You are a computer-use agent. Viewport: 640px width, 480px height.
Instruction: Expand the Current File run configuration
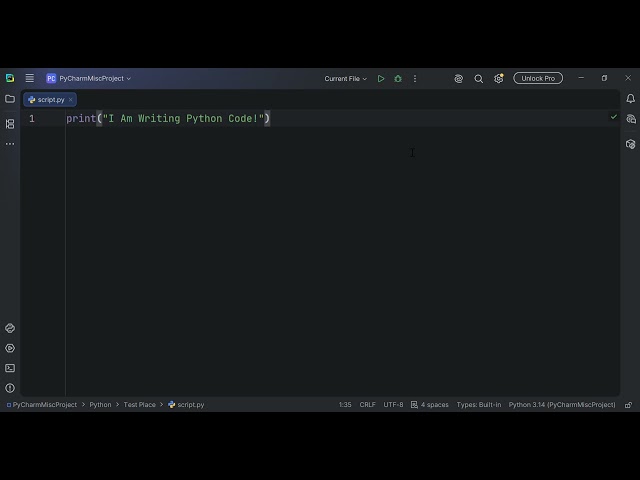pyautogui.click(x=345, y=78)
